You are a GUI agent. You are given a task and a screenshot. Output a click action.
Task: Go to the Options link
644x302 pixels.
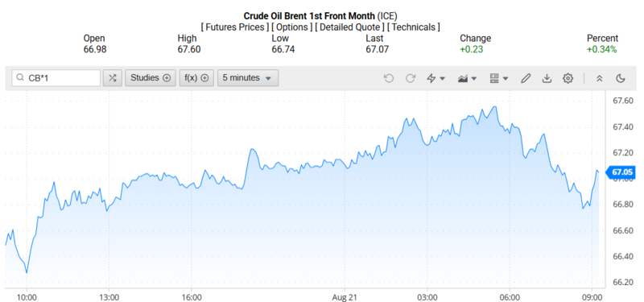(x=291, y=27)
